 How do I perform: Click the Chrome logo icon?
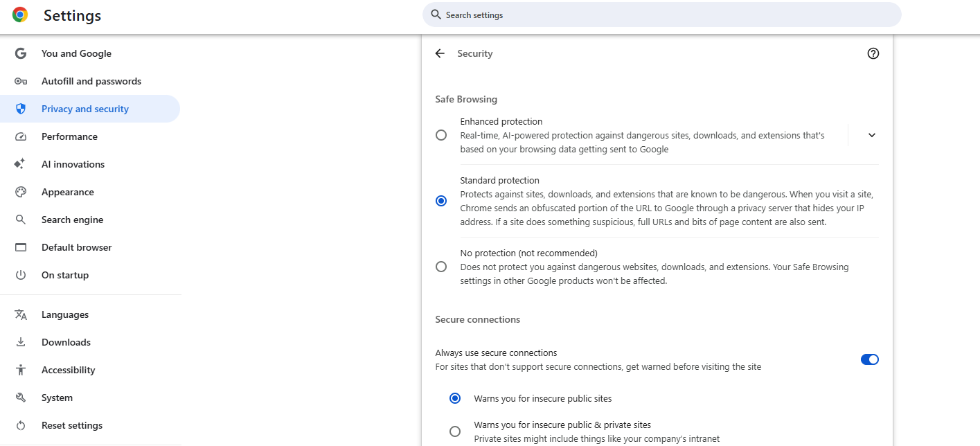20,15
